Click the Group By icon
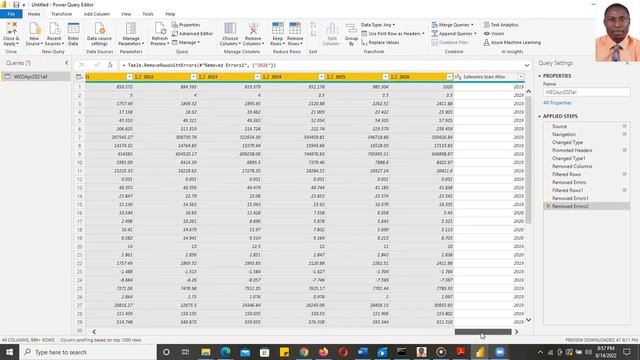The width and height of the screenshot is (640, 360). 351,33
